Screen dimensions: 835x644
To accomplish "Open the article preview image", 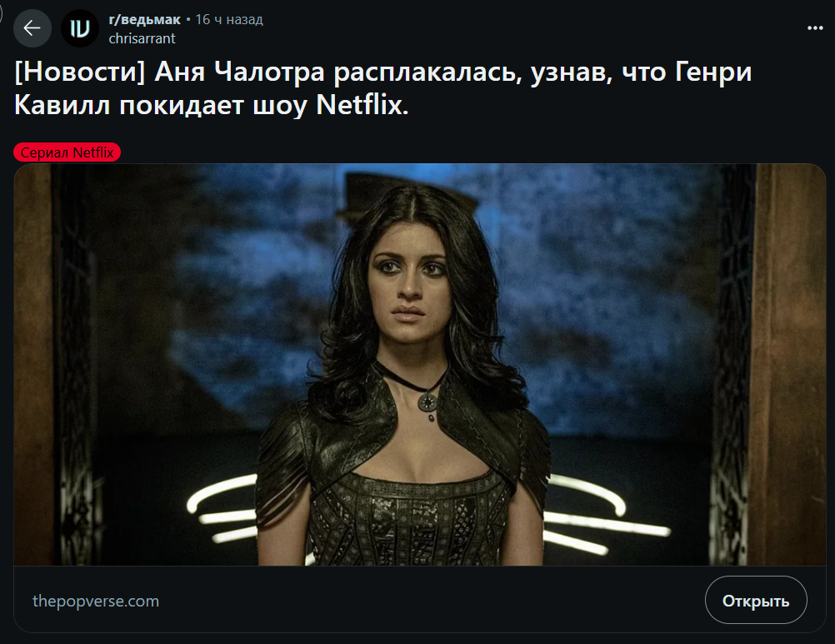I will tap(420, 365).
